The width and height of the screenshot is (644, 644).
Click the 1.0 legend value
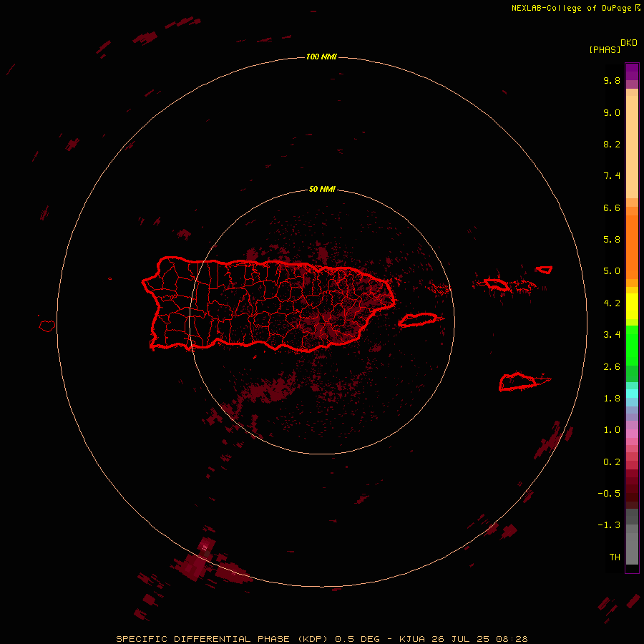[x=612, y=430]
